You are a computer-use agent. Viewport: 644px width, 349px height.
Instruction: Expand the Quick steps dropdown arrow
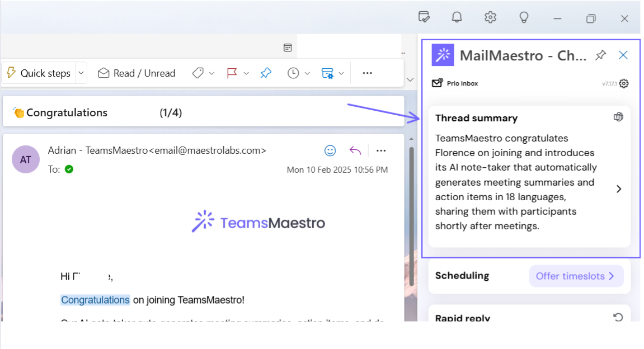click(x=81, y=73)
